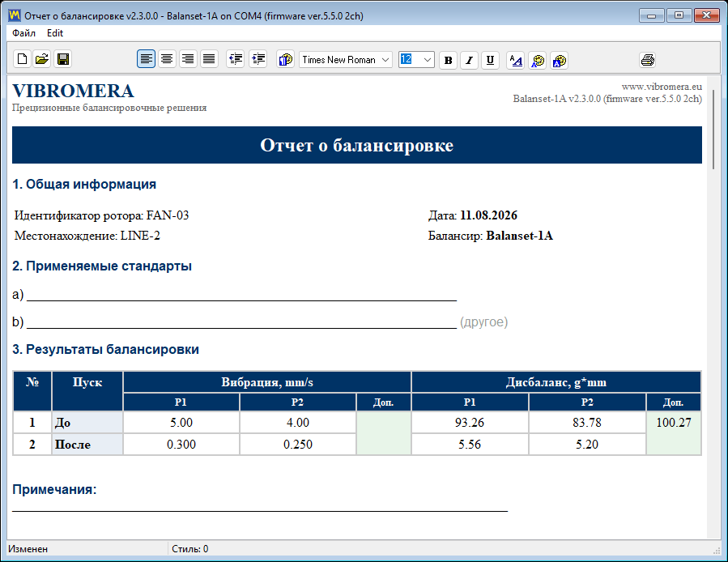The width and height of the screenshot is (728, 562).
Task: Click the Изменен status bar entry
Action: [x=28, y=549]
